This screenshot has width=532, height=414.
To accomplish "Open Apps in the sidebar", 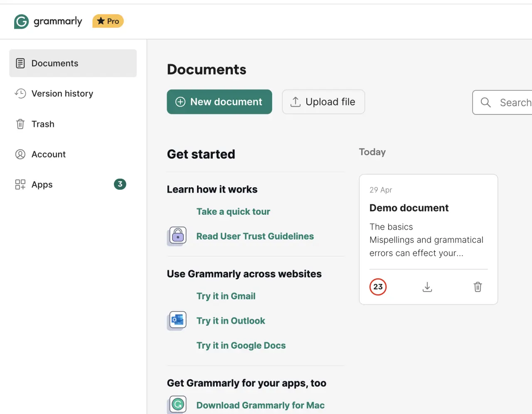I will tap(73, 184).
